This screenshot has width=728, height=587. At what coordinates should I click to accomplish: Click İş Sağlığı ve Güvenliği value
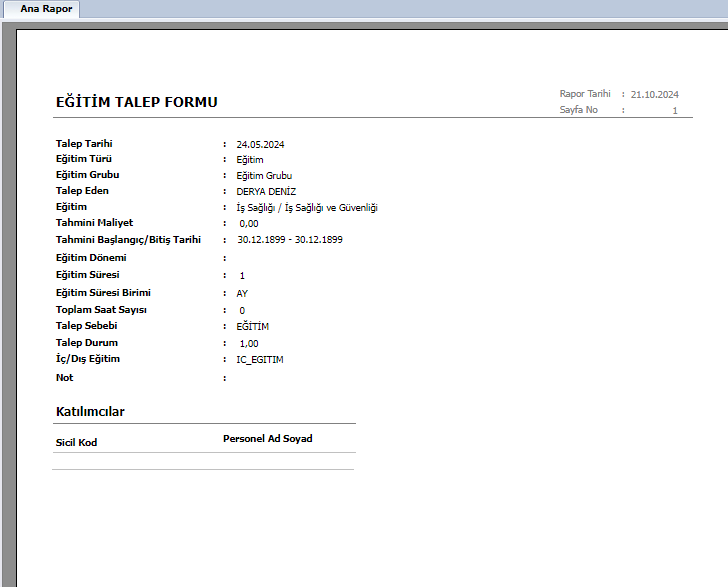307,208
